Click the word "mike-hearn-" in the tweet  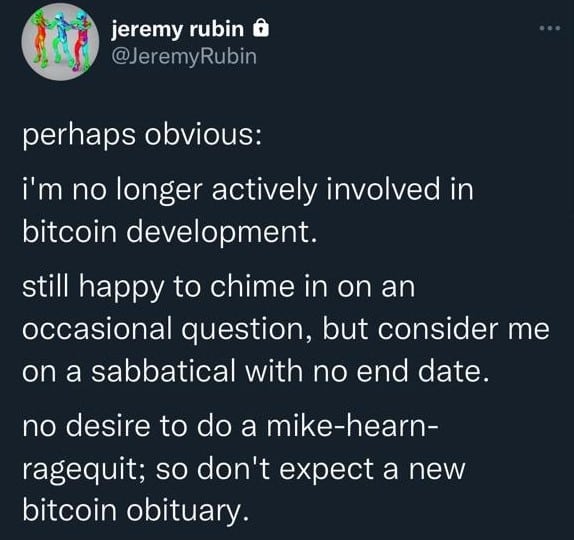pyautogui.click(x=352, y=427)
